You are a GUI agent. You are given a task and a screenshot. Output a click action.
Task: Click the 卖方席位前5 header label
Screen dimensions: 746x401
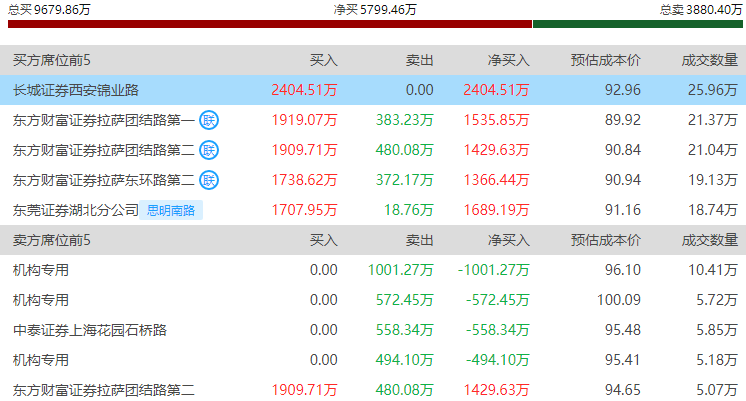coord(51,240)
